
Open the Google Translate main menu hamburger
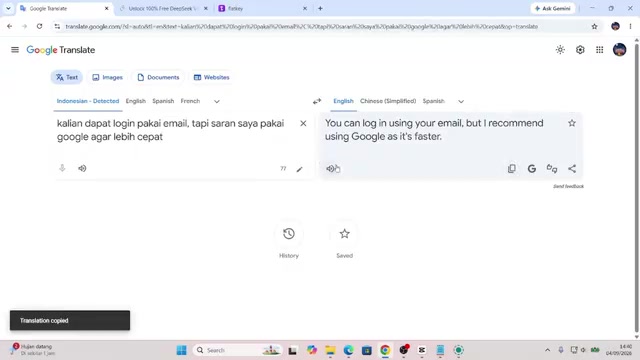coord(15,50)
